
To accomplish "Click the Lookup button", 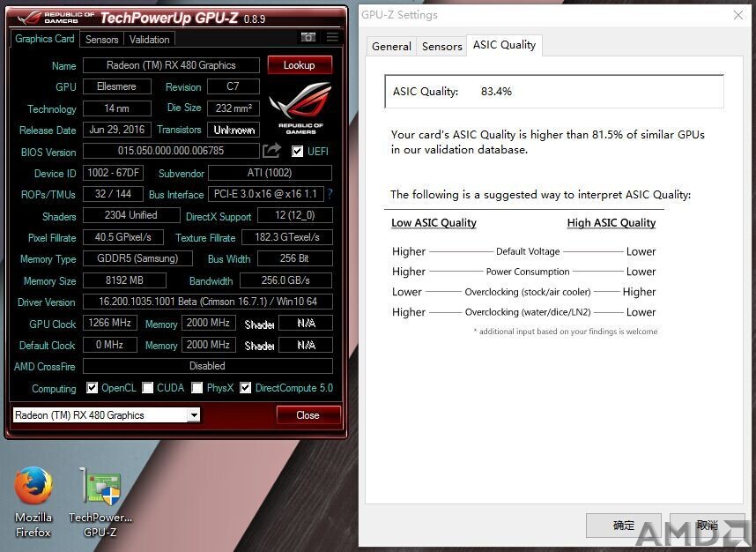I will 300,65.
